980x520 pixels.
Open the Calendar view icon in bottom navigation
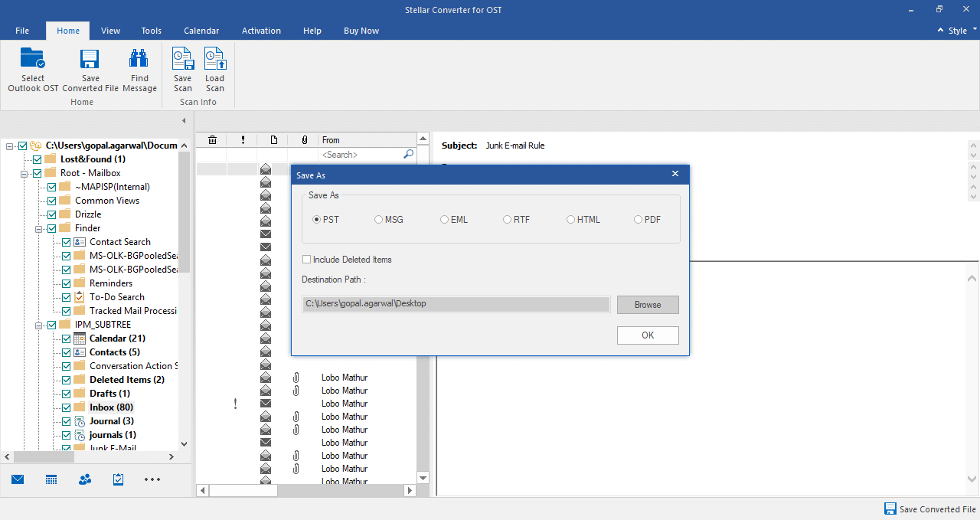click(51, 479)
